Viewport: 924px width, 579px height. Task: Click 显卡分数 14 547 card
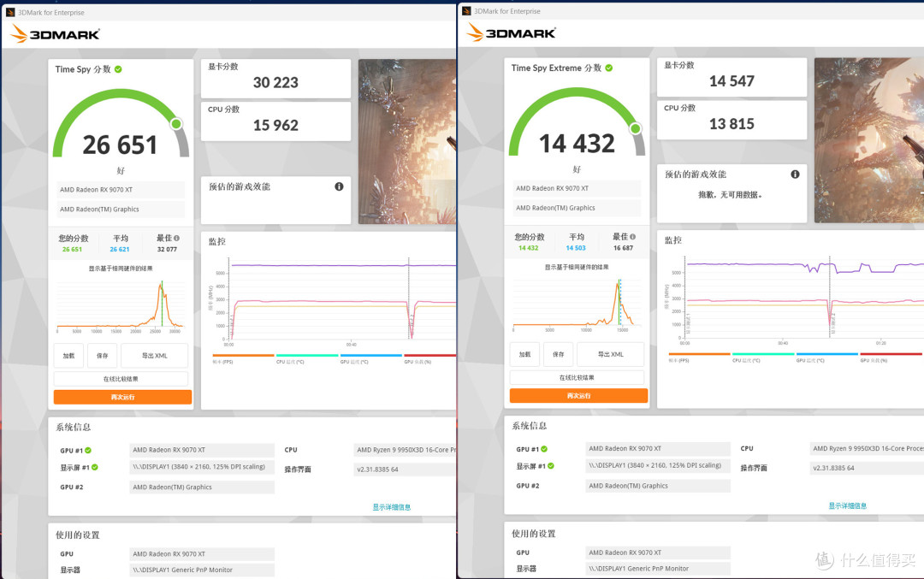coord(731,77)
